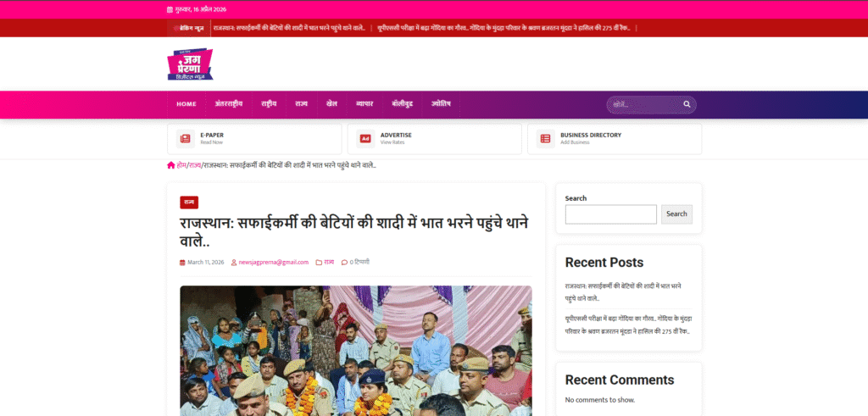Open the E-Paper newspaper icon
This screenshot has width=868, height=416.
[x=185, y=139]
